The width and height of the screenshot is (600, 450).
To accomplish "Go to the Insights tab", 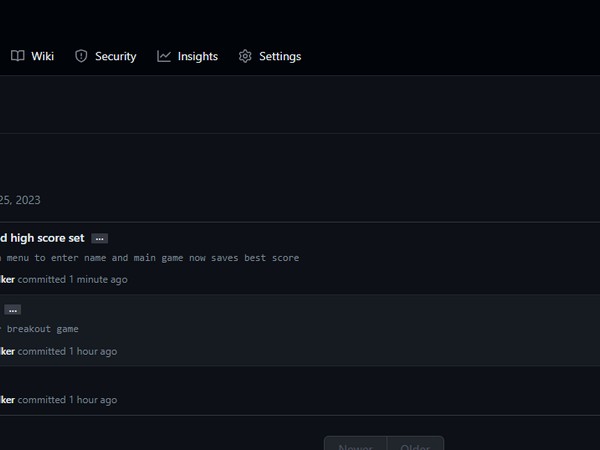I will pyautogui.click(x=197, y=56).
